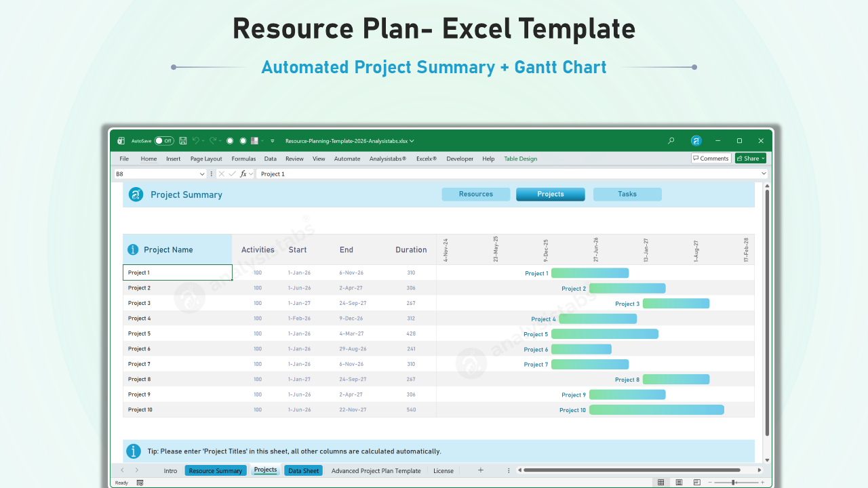Image resolution: width=868 pixels, height=488 pixels.
Task: Switch to the Data Sheet tab
Action: [x=303, y=470]
